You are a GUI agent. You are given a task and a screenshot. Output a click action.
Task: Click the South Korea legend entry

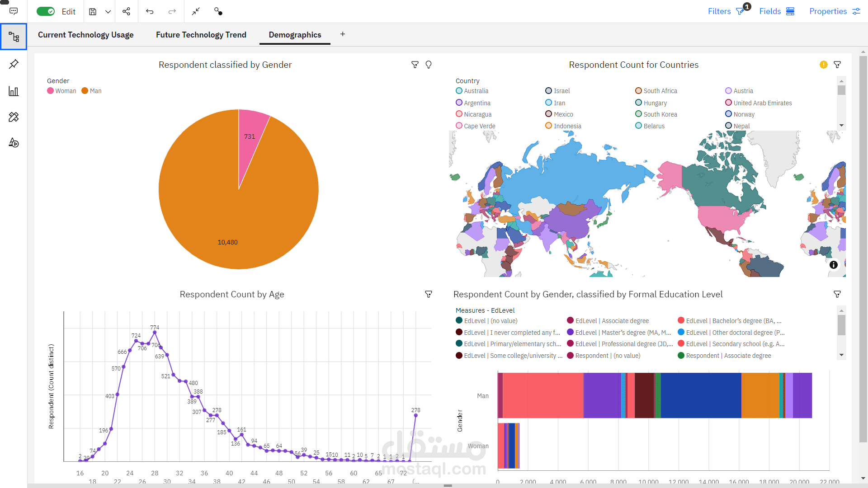point(656,114)
